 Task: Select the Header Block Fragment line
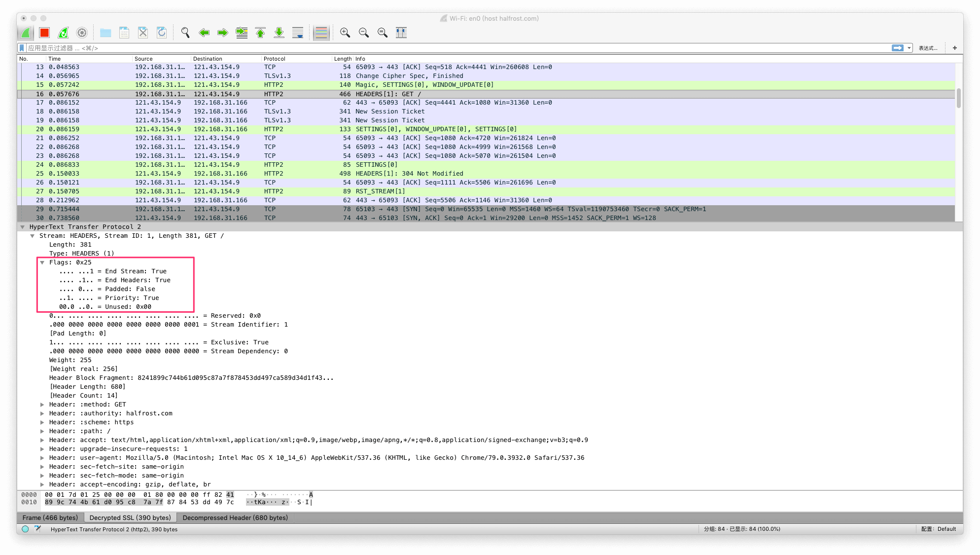coord(191,378)
